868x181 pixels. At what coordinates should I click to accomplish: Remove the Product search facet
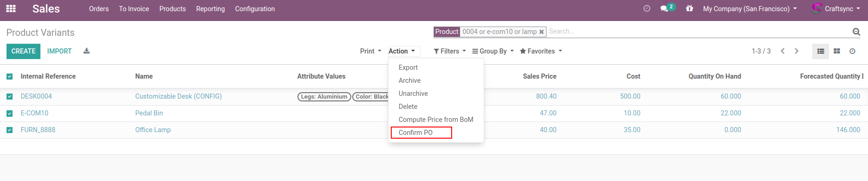pyautogui.click(x=541, y=32)
